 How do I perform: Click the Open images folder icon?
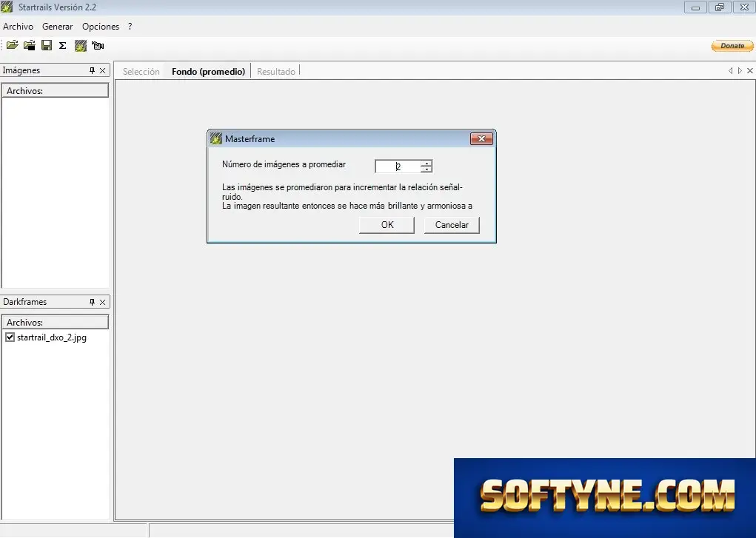click(x=12, y=45)
